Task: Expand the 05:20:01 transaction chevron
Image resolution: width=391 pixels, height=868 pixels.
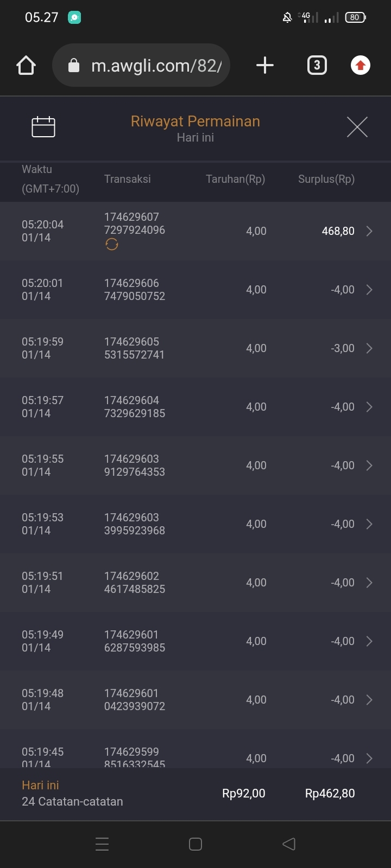Action: tap(369, 290)
